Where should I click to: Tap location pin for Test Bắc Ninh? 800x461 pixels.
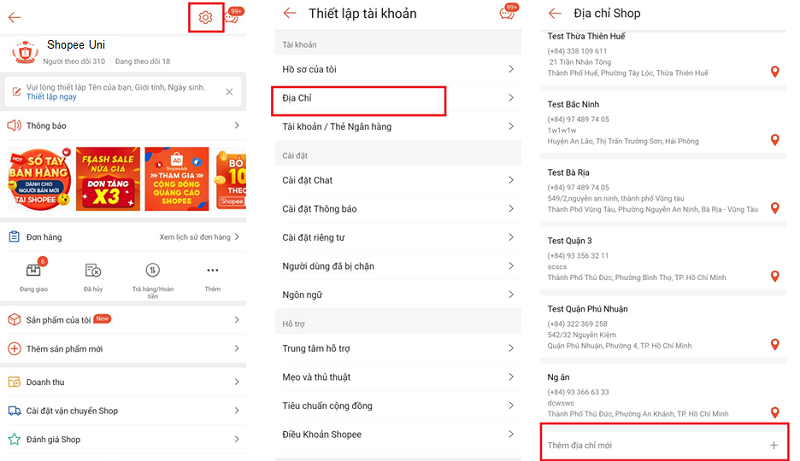[x=774, y=140]
